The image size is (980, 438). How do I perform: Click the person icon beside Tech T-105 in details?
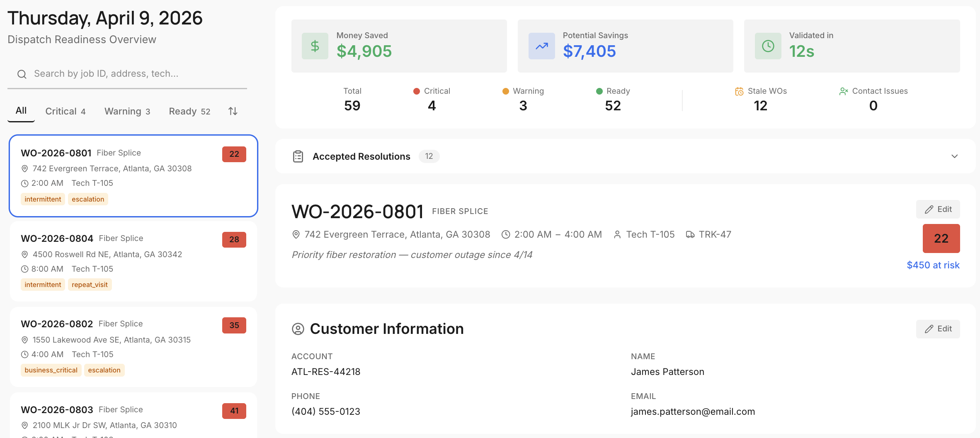617,235
